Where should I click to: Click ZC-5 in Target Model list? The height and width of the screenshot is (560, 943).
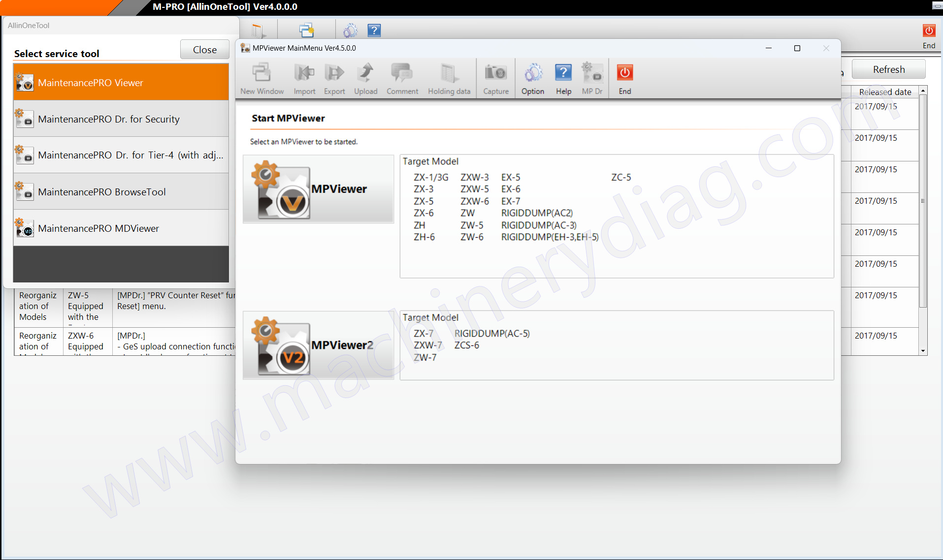(621, 177)
